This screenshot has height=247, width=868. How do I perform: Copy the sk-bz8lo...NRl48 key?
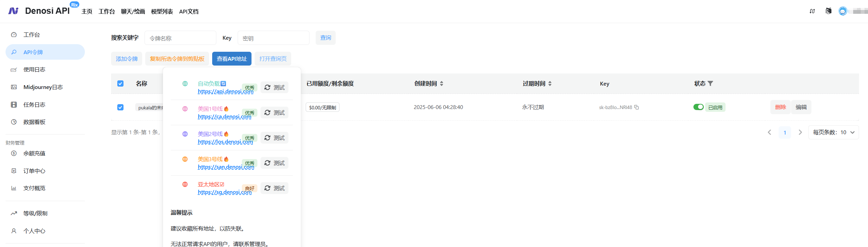click(637, 107)
